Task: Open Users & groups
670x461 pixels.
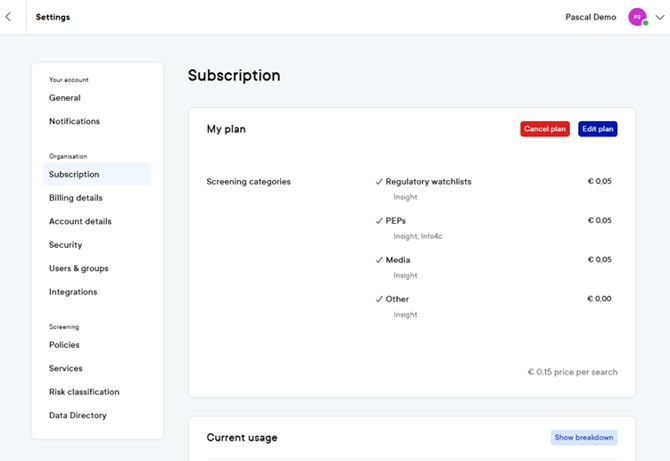Action: tap(79, 269)
